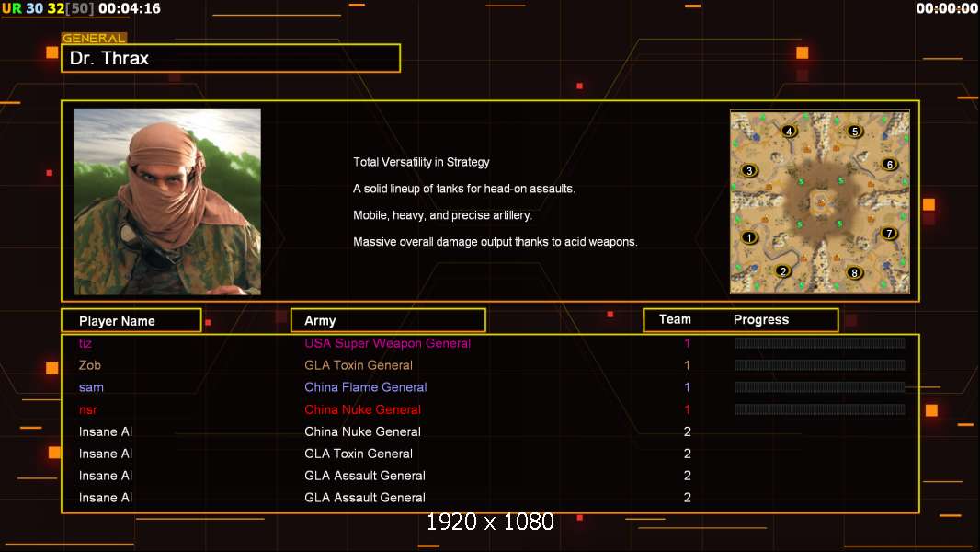Screen dimensions: 980x552
Task: Click team number 1 in sam's row
Action: point(687,387)
